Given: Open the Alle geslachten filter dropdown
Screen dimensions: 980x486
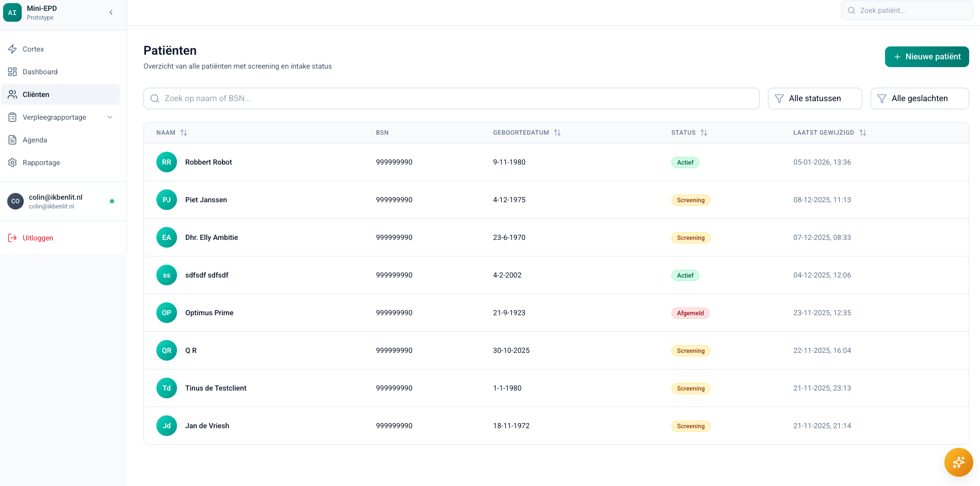Looking at the screenshot, I should click(x=920, y=99).
